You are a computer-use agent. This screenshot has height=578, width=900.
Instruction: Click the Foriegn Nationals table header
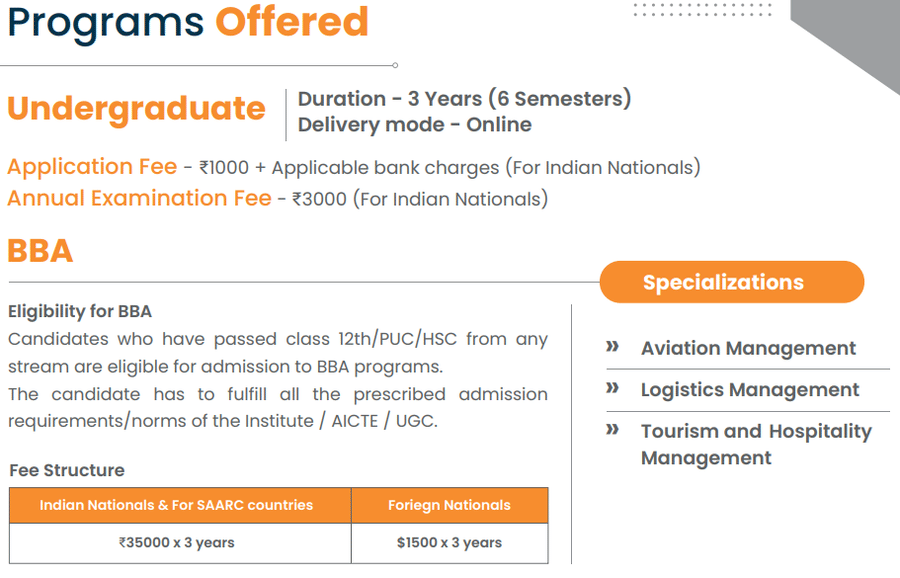click(449, 505)
